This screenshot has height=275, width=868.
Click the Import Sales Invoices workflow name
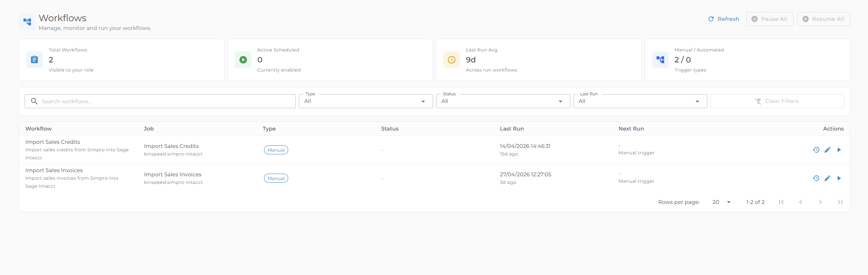(54, 170)
